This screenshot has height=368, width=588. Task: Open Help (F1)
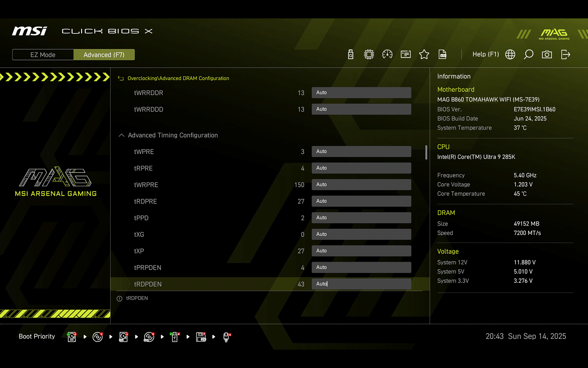point(485,54)
